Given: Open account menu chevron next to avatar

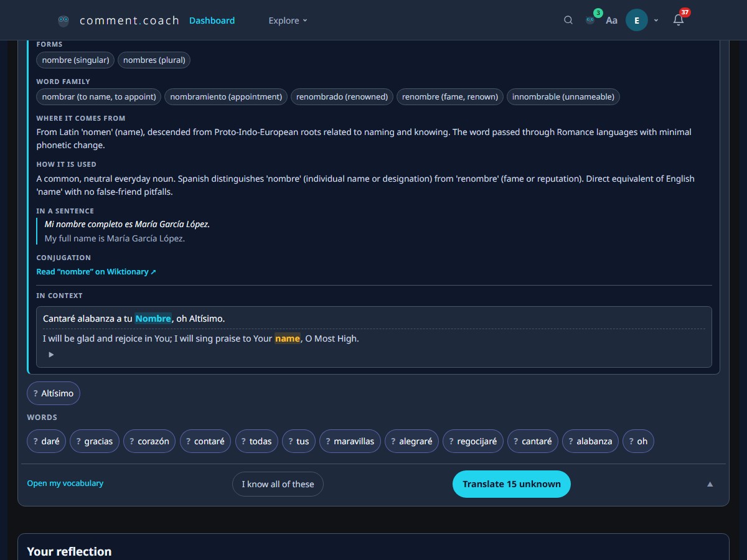Looking at the screenshot, I should click(x=656, y=21).
